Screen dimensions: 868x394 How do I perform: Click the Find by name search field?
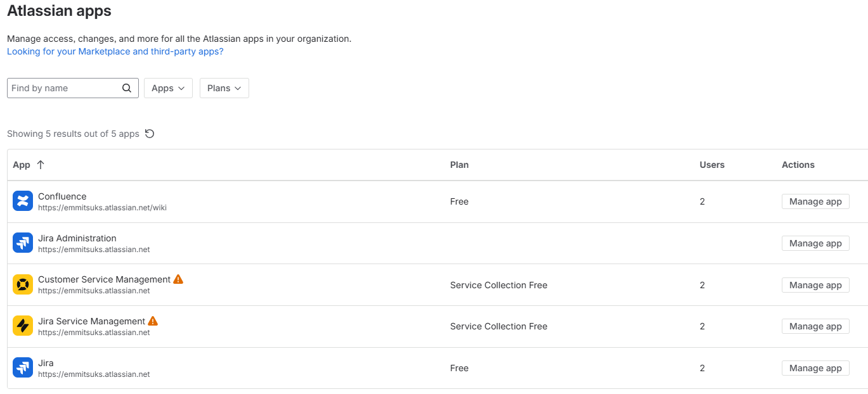[x=73, y=88]
